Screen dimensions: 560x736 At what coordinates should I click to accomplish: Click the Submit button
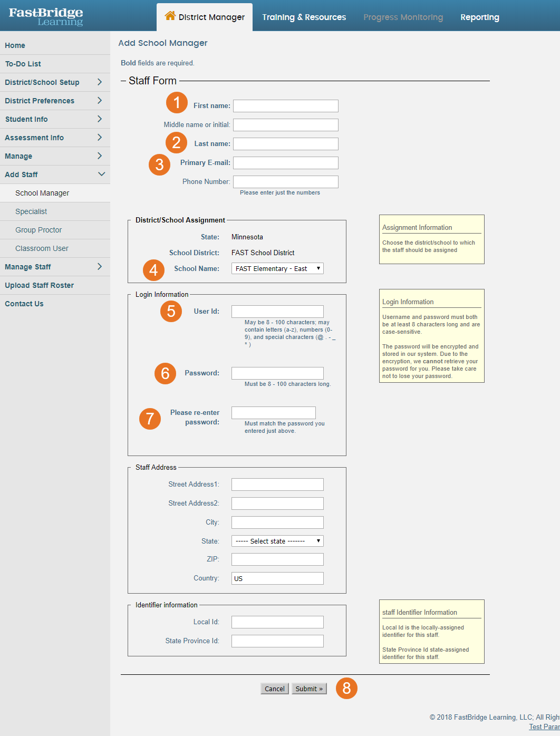[x=309, y=689]
